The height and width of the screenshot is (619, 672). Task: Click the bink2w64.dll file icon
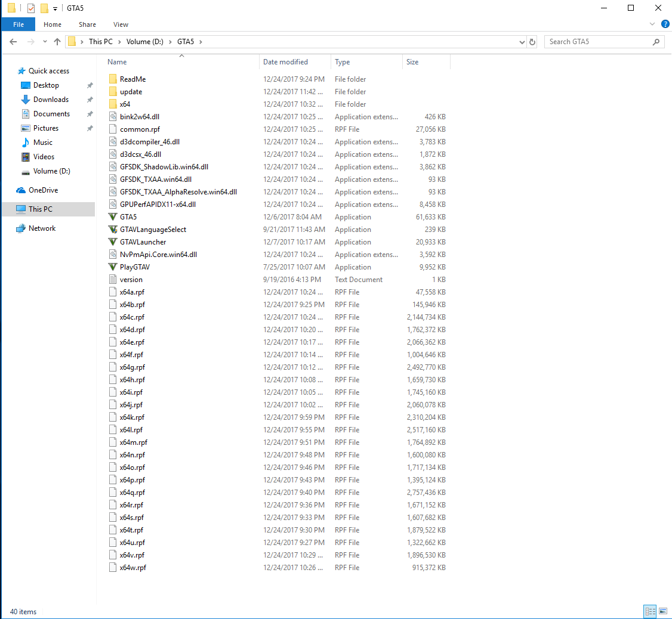pyautogui.click(x=113, y=116)
